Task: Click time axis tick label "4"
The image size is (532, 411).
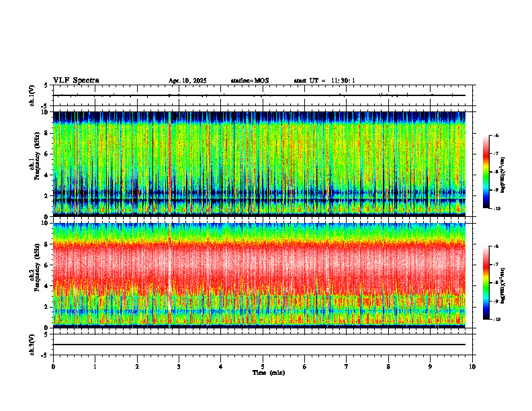Action: coord(221,367)
